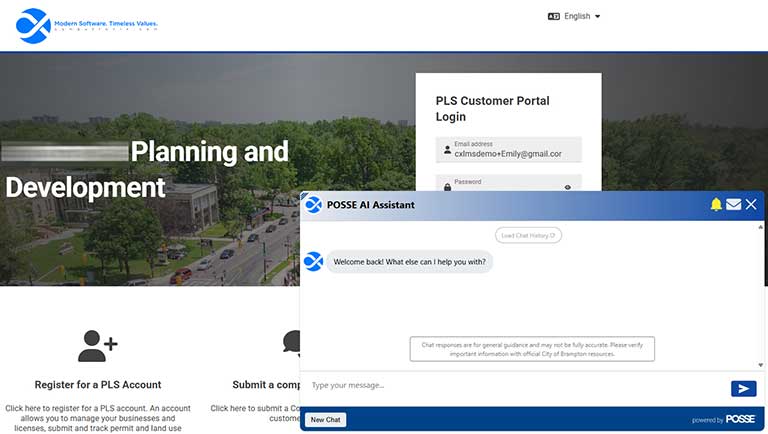Click the POSSE logo in the chat header
This screenshot has width=768, height=434.
click(x=313, y=205)
